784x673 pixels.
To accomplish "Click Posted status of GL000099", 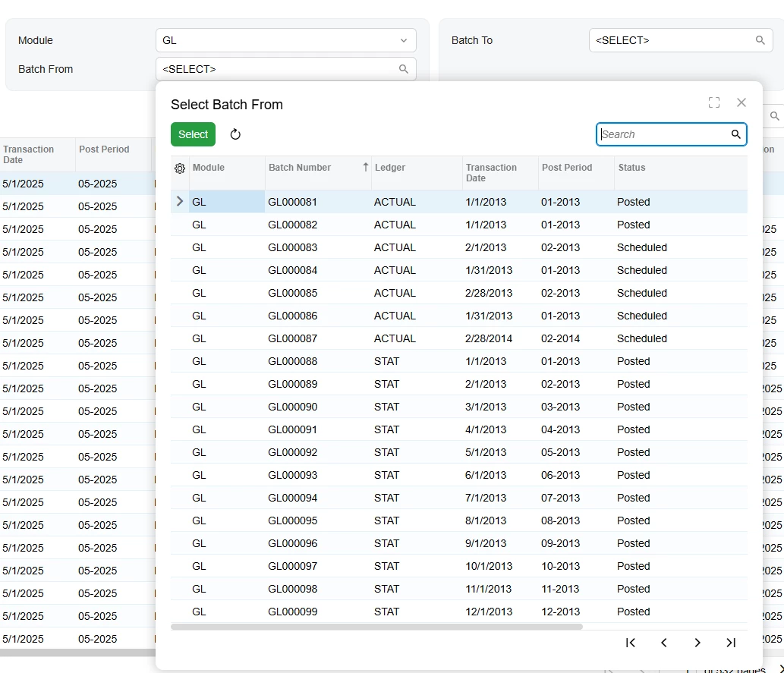I will pyautogui.click(x=634, y=612).
